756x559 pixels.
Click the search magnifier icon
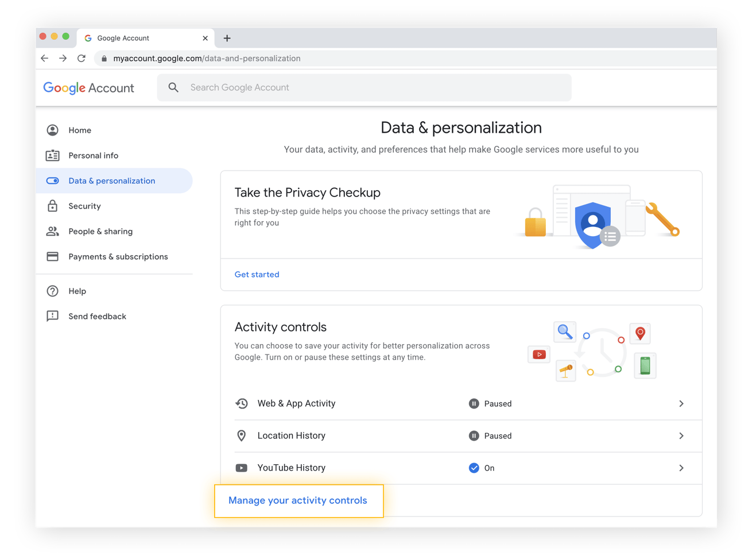pos(173,87)
